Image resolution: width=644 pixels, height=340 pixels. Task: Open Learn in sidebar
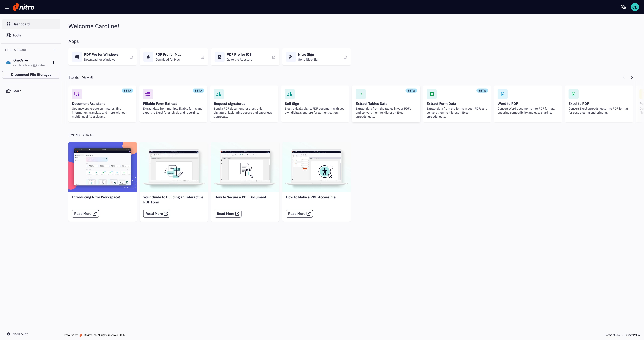point(31,91)
